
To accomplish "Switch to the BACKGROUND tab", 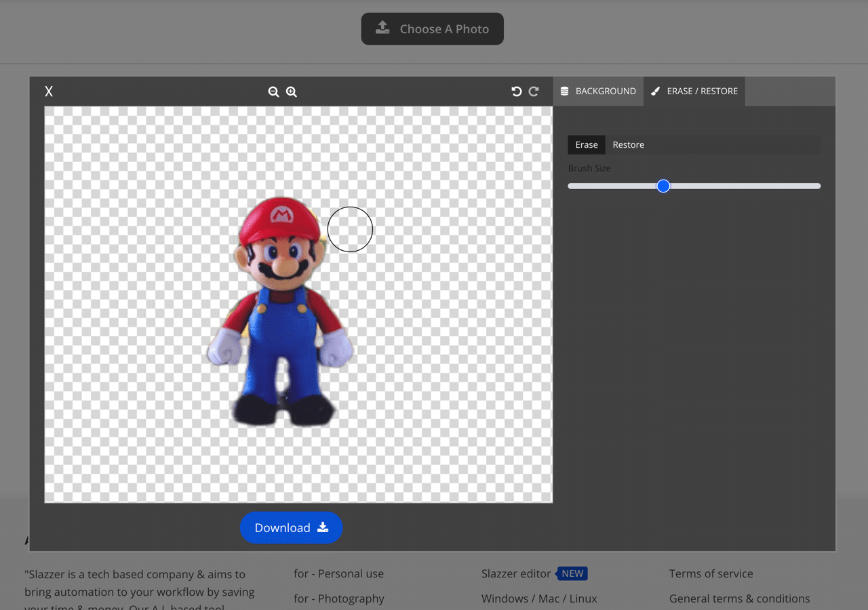I will [x=598, y=91].
